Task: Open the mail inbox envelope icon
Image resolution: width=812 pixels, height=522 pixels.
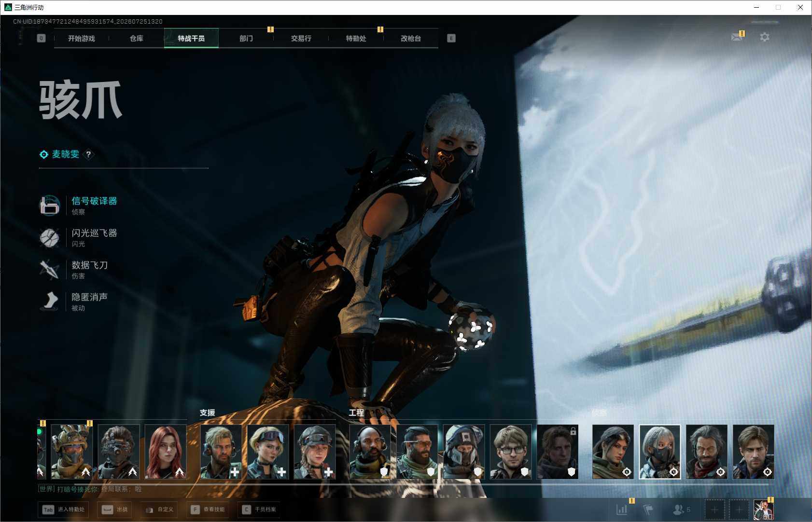Action: click(737, 37)
